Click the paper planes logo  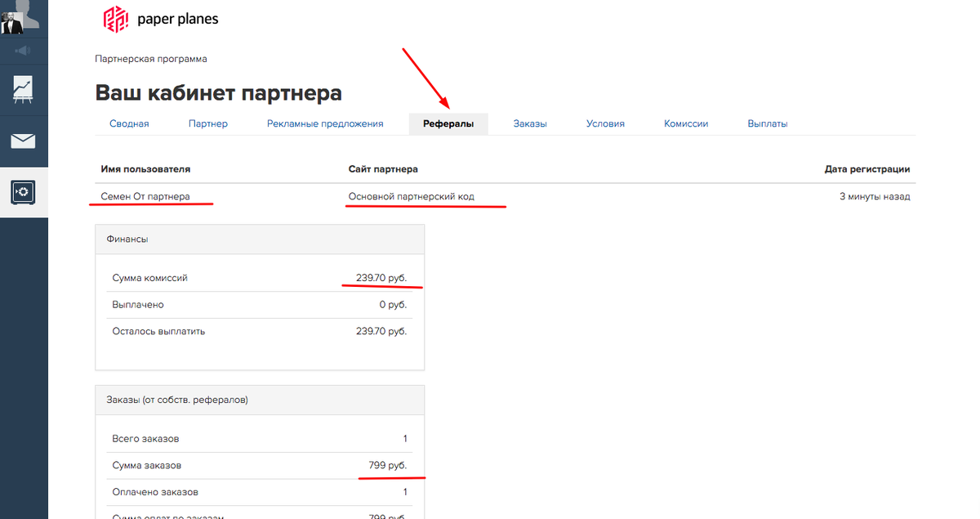[x=160, y=19]
